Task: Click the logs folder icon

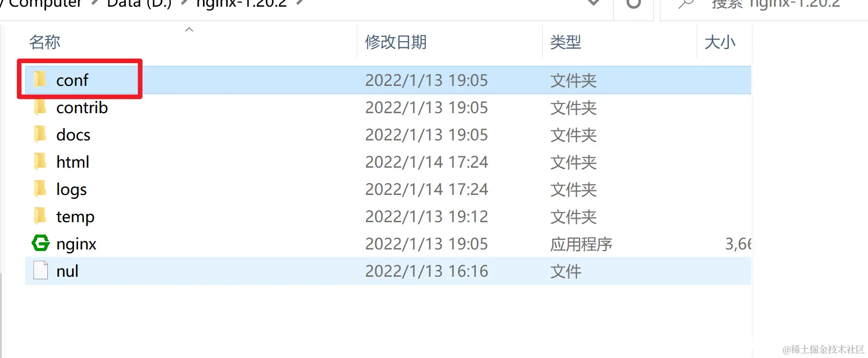Action: click(40, 189)
